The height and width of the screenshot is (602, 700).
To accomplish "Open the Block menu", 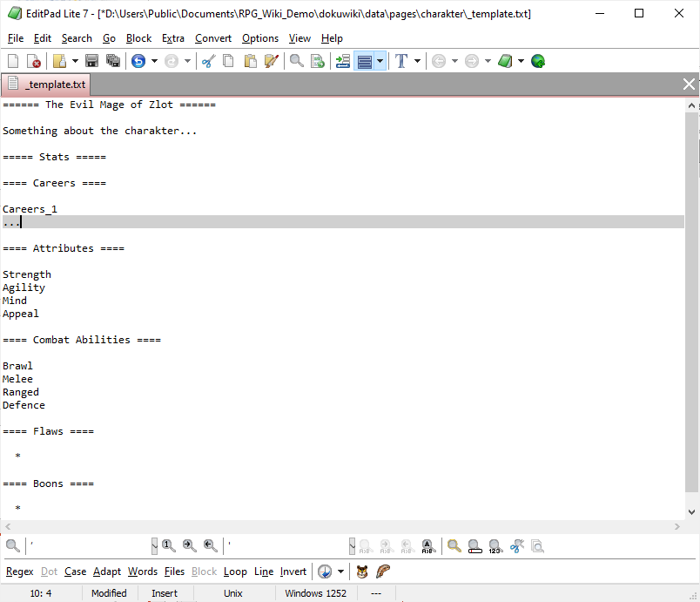I will [138, 38].
